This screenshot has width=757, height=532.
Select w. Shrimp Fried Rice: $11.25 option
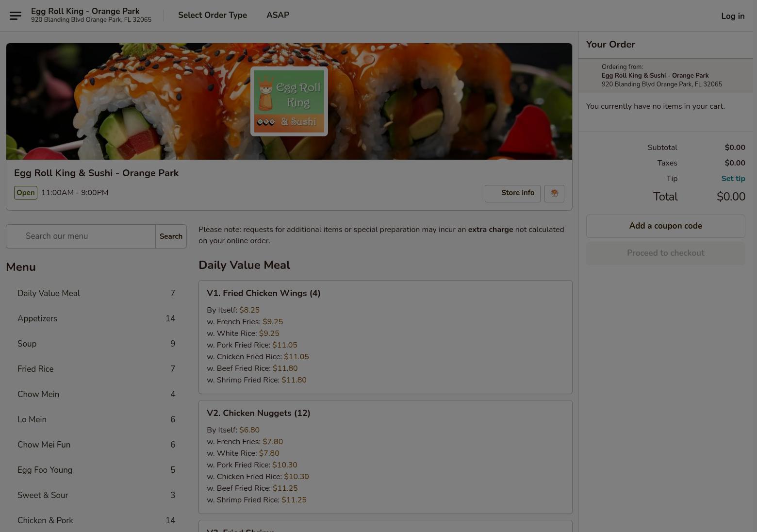tap(257, 500)
